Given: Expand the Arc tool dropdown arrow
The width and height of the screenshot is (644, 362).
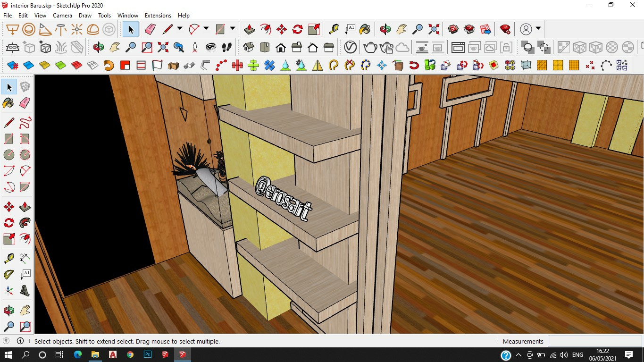Looking at the screenshot, I should pyautogui.click(x=206, y=29).
